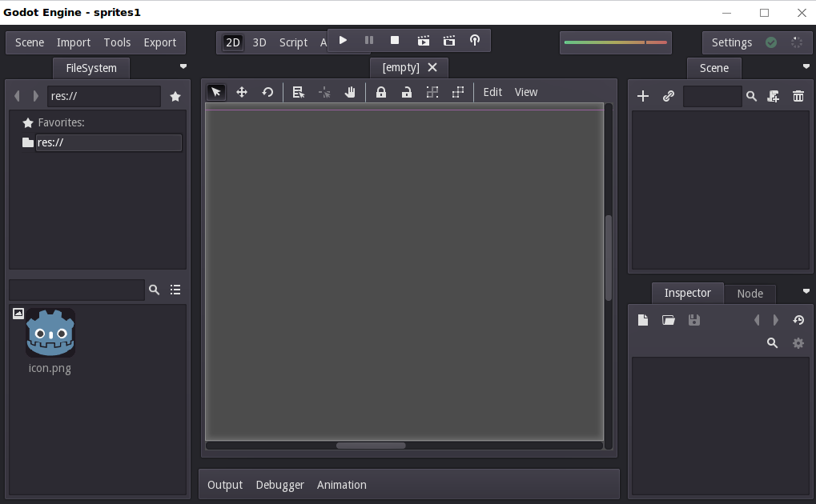Instance a scene using the chain icon

pyautogui.click(x=668, y=95)
